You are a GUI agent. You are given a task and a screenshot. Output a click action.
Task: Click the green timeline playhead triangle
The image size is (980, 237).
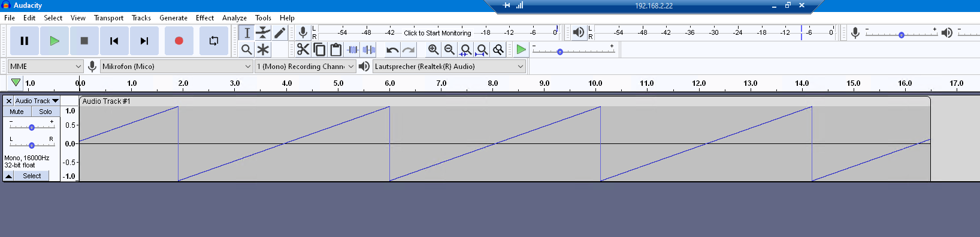(x=16, y=83)
